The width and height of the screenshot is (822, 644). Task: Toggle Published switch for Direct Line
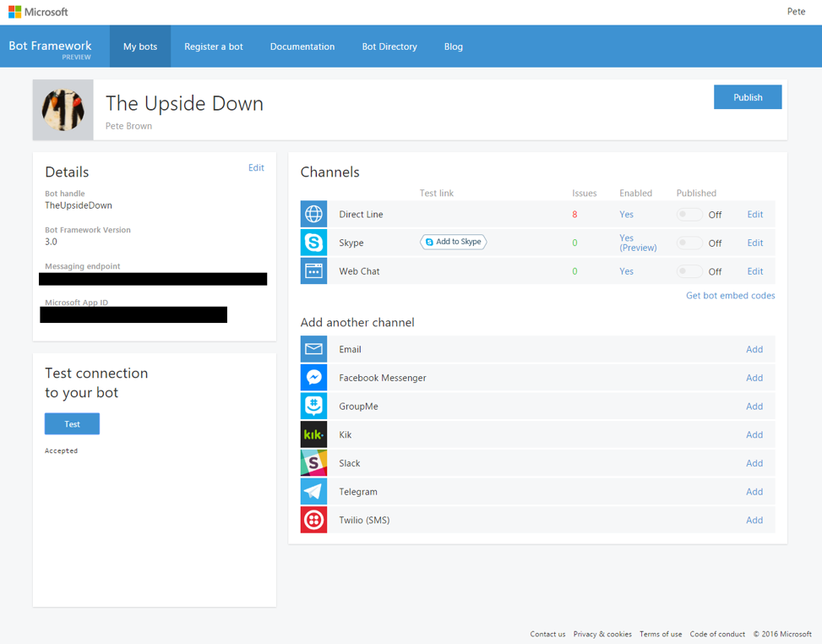tap(689, 215)
